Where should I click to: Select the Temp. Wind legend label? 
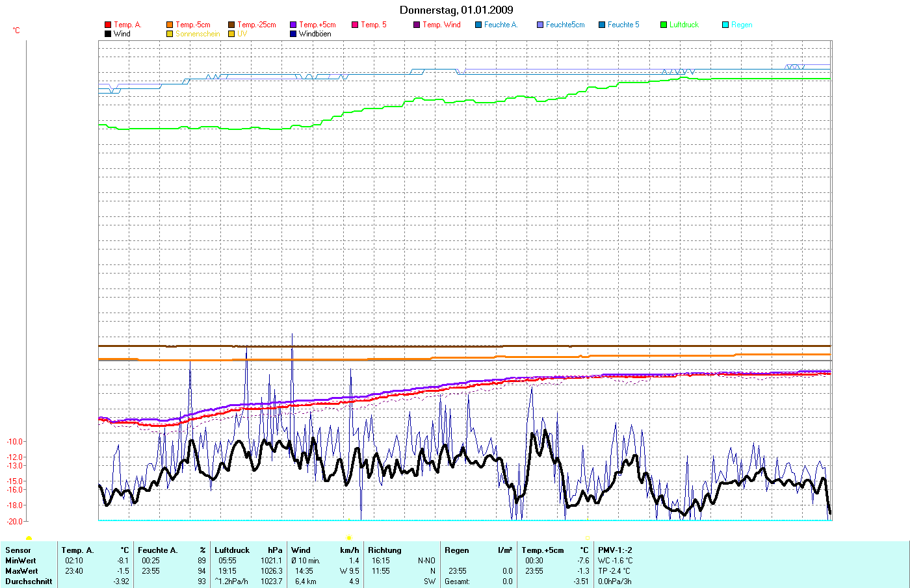tap(441, 25)
